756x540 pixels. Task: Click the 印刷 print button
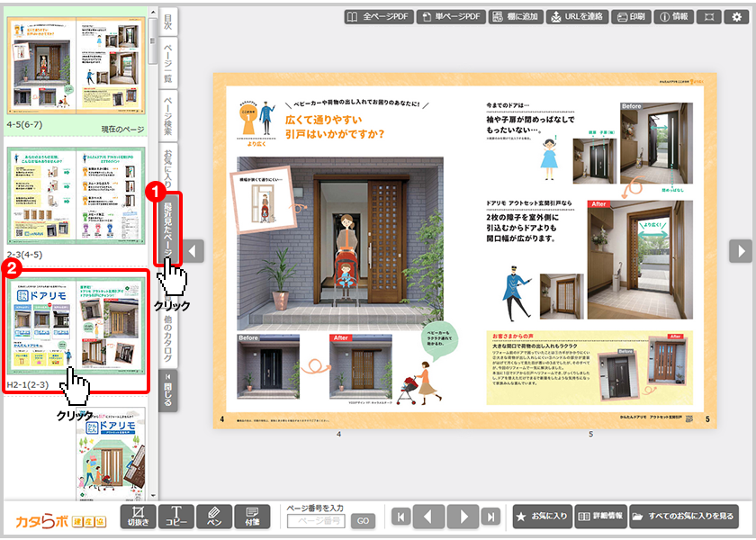coord(632,16)
